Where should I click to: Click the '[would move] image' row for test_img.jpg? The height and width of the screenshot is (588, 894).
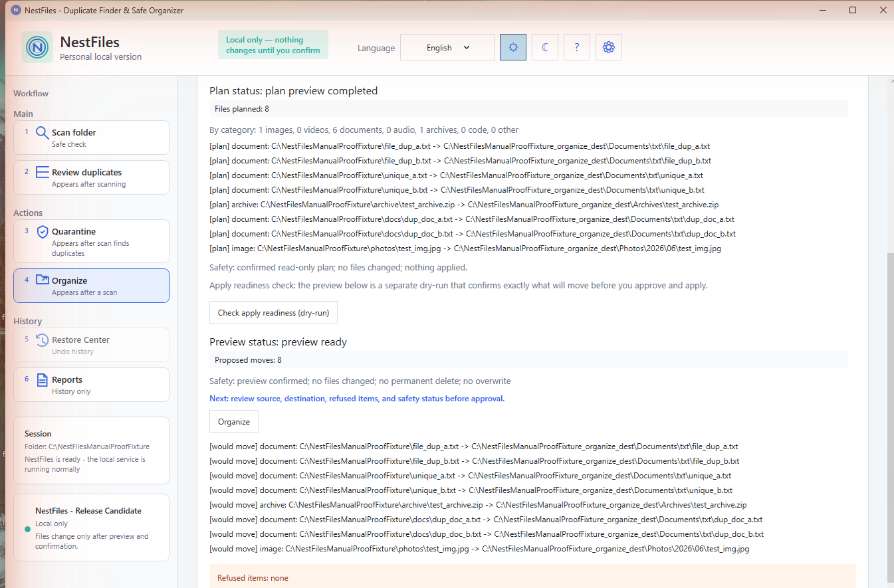[x=479, y=549]
